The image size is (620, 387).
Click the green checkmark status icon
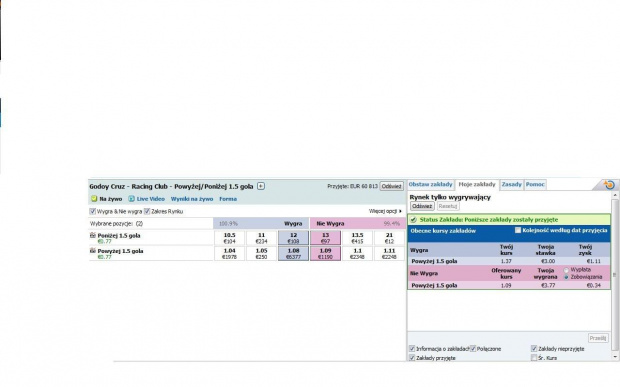(x=414, y=219)
